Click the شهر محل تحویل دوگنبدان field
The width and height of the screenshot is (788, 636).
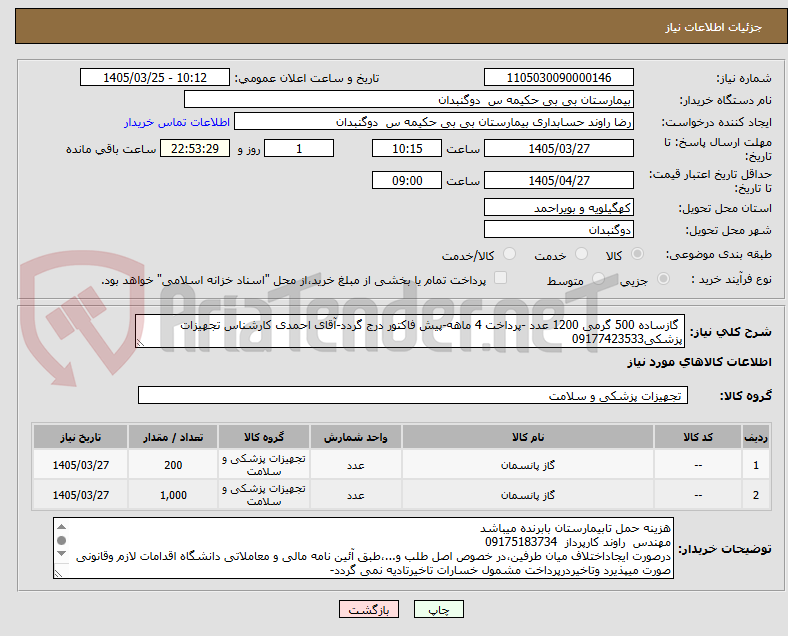[x=559, y=230]
